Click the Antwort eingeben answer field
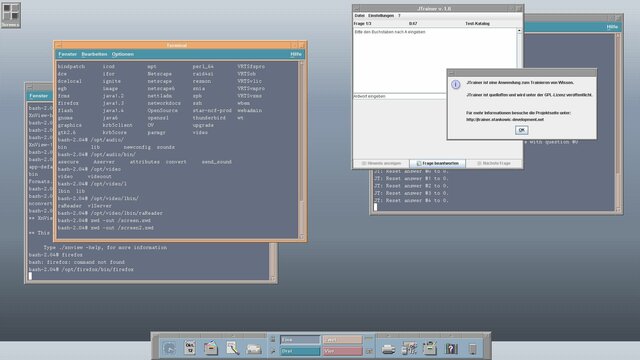640x360 pixels. pos(400,96)
